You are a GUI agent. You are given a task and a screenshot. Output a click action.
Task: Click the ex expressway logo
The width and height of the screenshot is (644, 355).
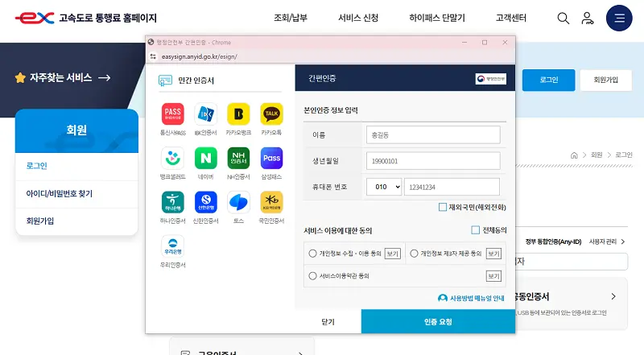tap(35, 18)
